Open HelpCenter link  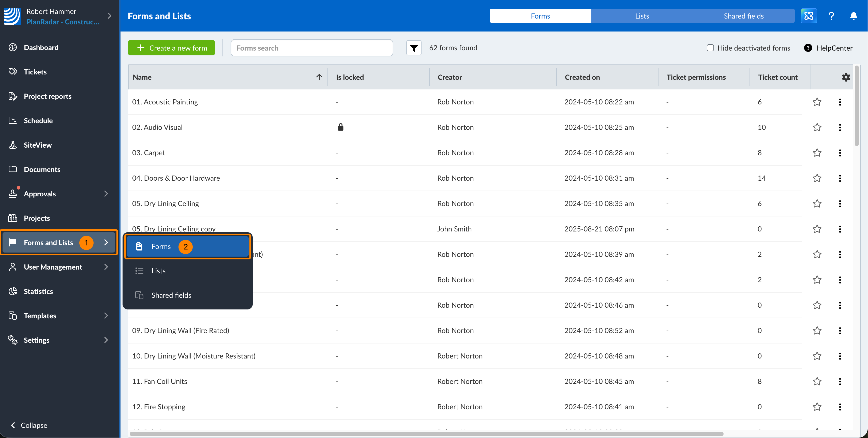[x=828, y=48]
